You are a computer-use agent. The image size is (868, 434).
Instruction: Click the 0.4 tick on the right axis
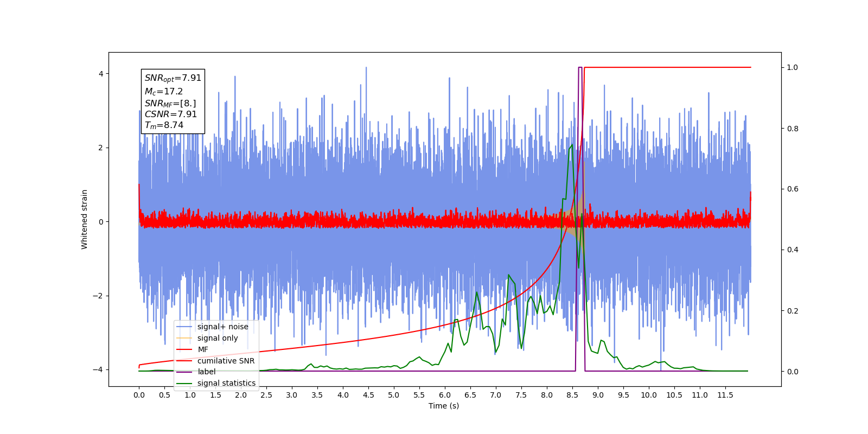pos(793,250)
